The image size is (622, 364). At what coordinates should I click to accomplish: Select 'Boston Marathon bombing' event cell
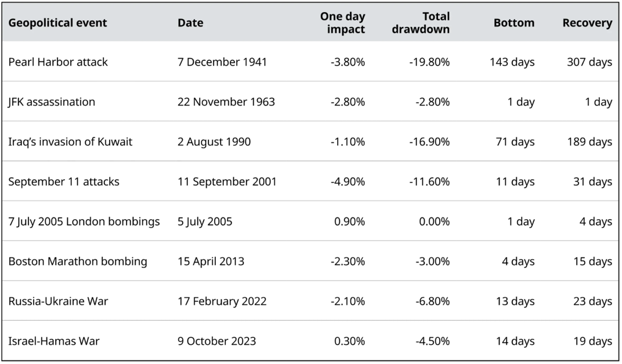[x=78, y=261]
